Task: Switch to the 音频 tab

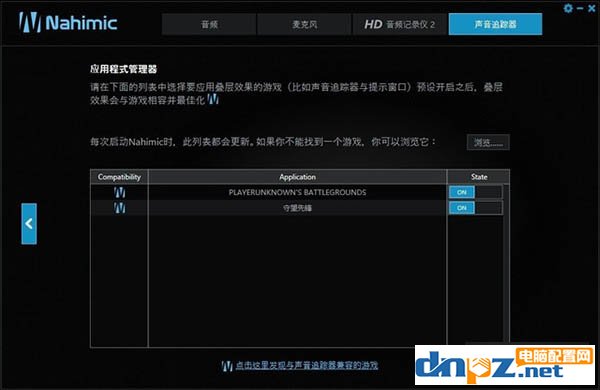Action: (209, 24)
